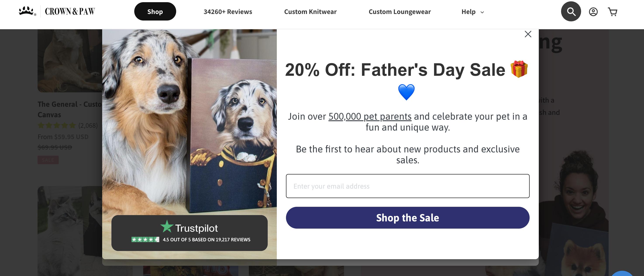Open the search icon in header
The image size is (644, 276).
pyautogui.click(x=571, y=12)
